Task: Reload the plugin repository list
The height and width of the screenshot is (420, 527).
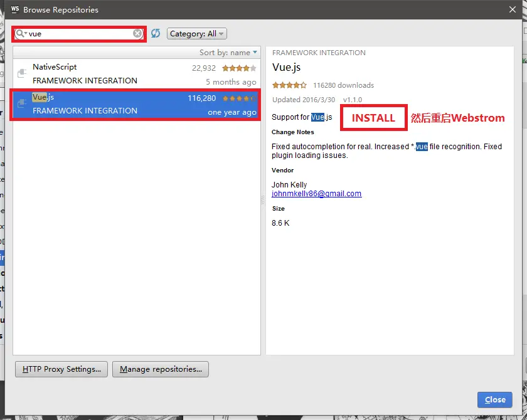Action: tap(156, 33)
